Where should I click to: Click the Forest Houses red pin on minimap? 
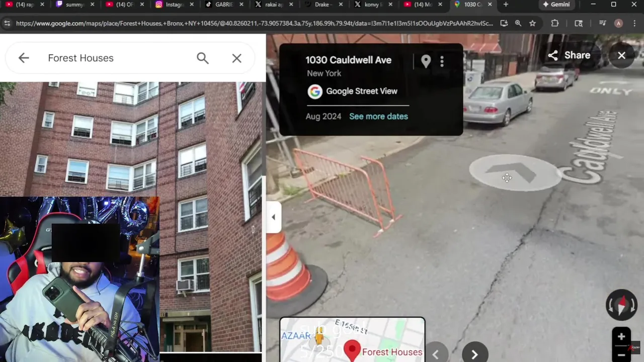(x=352, y=350)
